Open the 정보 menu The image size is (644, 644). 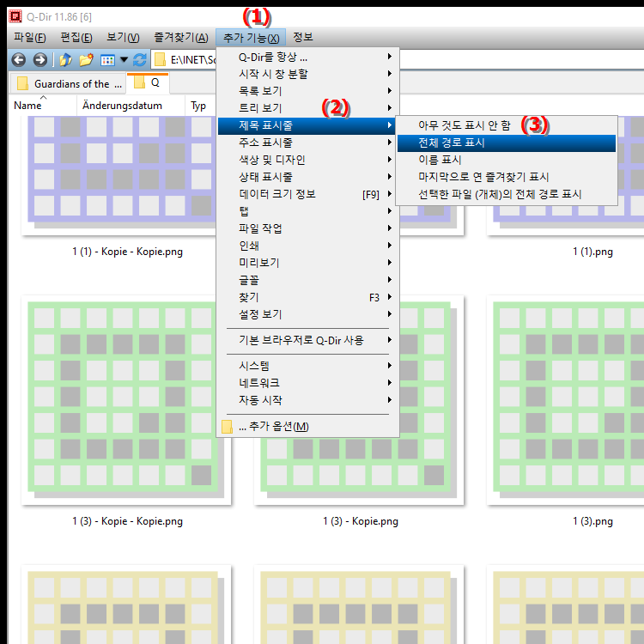303,38
